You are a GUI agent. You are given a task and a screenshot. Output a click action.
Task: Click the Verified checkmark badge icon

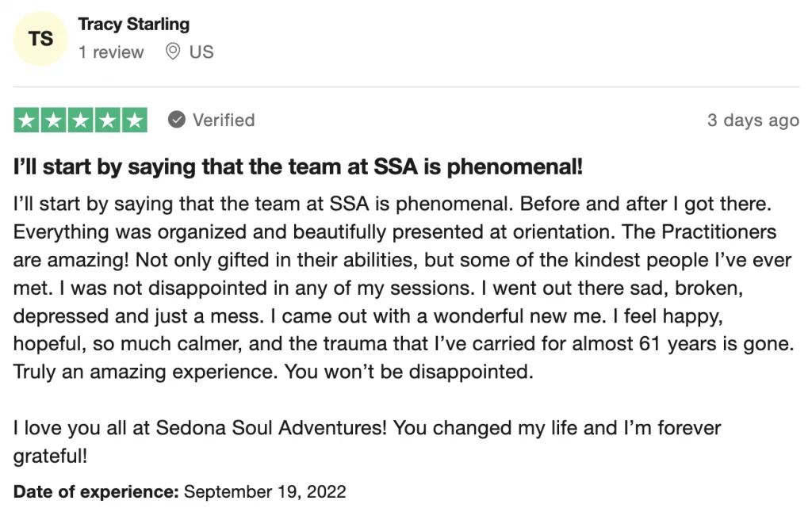(177, 120)
